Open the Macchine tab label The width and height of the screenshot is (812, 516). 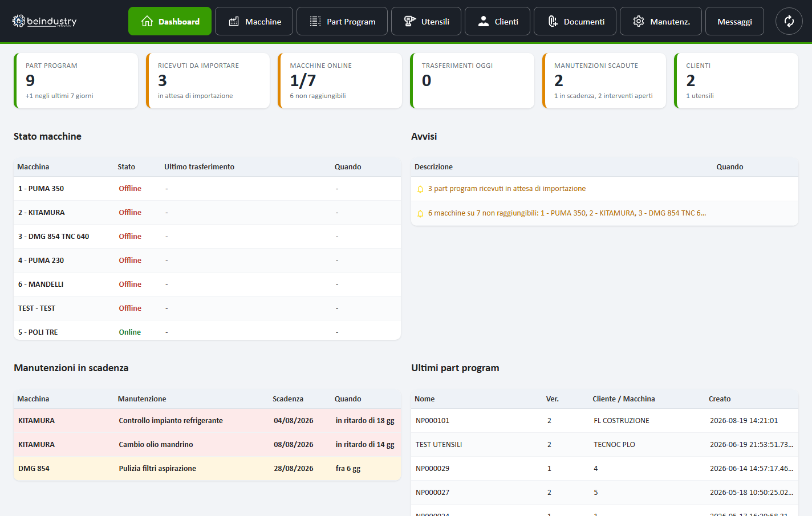click(263, 22)
